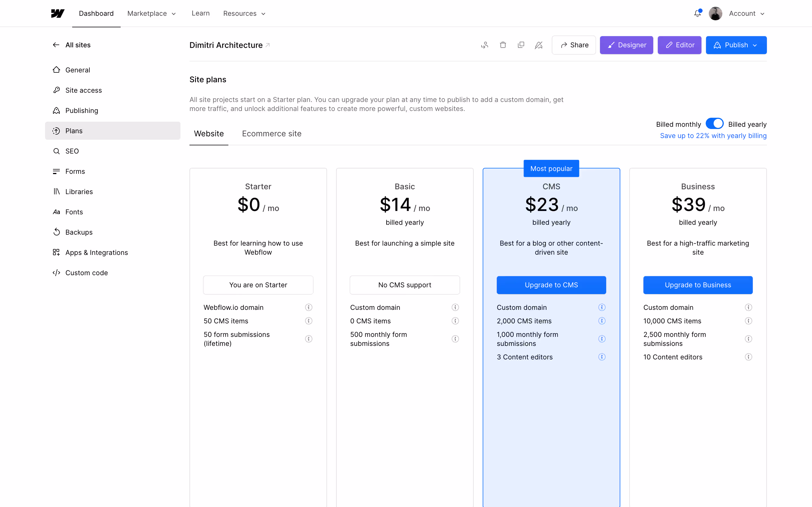Open the Plans section in the sidebar
The image size is (812, 507).
[x=74, y=131]
